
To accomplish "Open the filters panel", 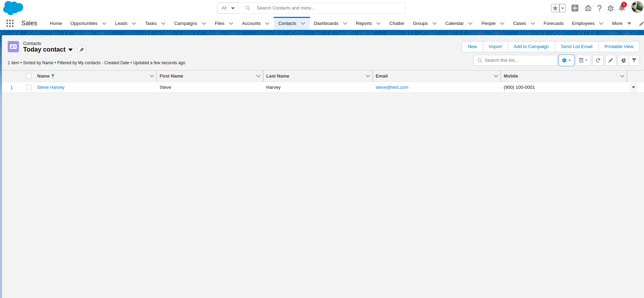I will point(634,60).
